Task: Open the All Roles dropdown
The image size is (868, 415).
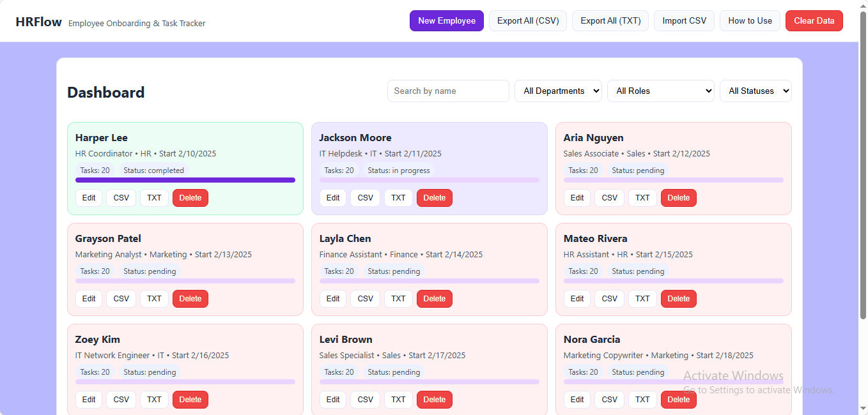Action: pyautogui.click(x=660, y=91)
